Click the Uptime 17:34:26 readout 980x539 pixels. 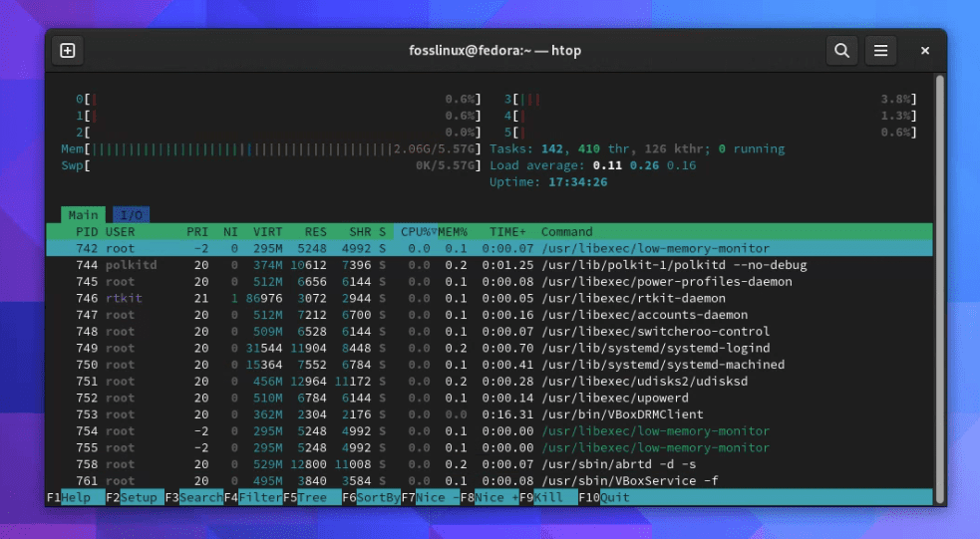click(x=548, y=182)
